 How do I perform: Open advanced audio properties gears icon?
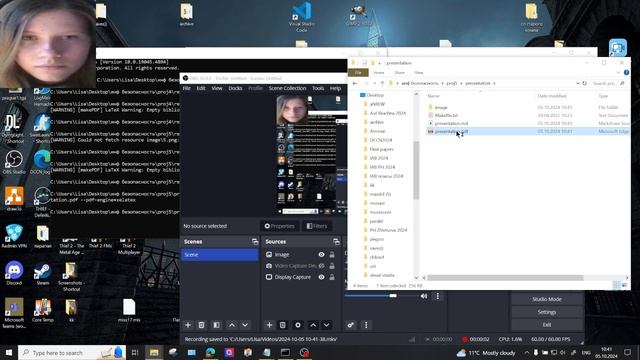351,325
